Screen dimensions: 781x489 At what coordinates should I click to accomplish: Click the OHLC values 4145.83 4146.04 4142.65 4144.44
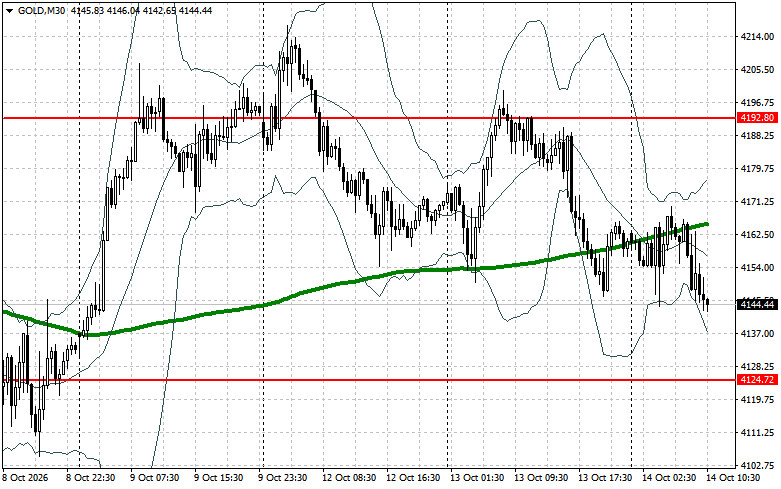pyautogui.click(x=141, y=10)
